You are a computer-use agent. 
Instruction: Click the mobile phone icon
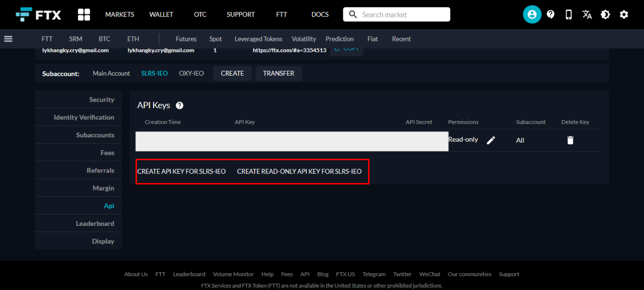tap(568, 14)
